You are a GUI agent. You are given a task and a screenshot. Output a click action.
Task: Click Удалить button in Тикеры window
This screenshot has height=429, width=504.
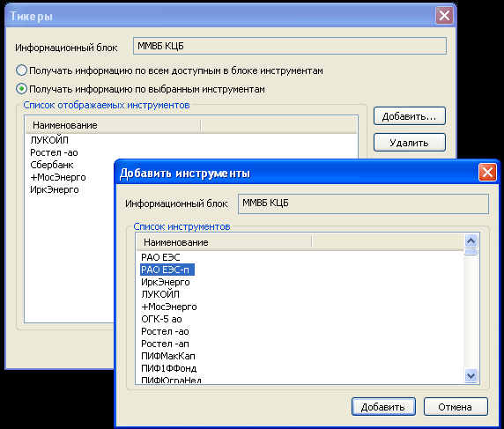point(410,143)
